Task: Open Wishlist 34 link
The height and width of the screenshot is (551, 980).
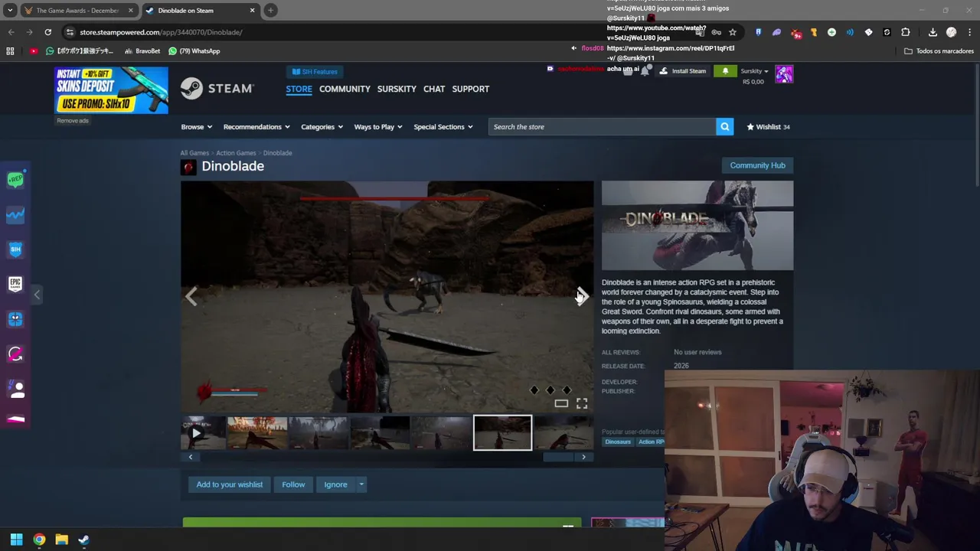Action: (768, 127)
